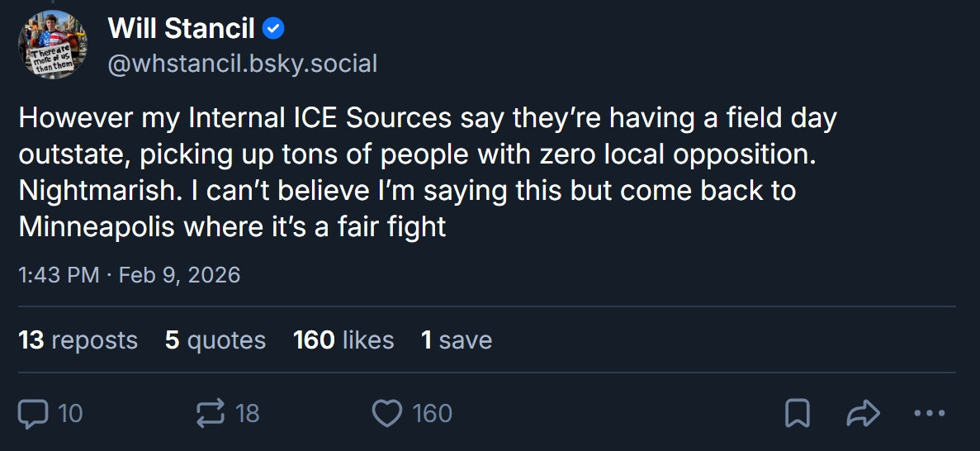Viewport: 980px width, 451px height.
Task: Click the share arrow icon
Action: [x=864, y=413]
